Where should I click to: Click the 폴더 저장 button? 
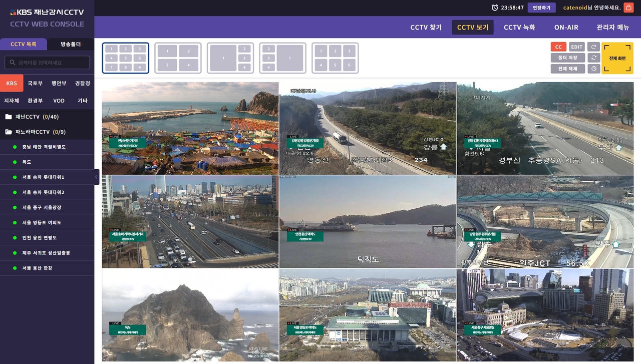568,58
